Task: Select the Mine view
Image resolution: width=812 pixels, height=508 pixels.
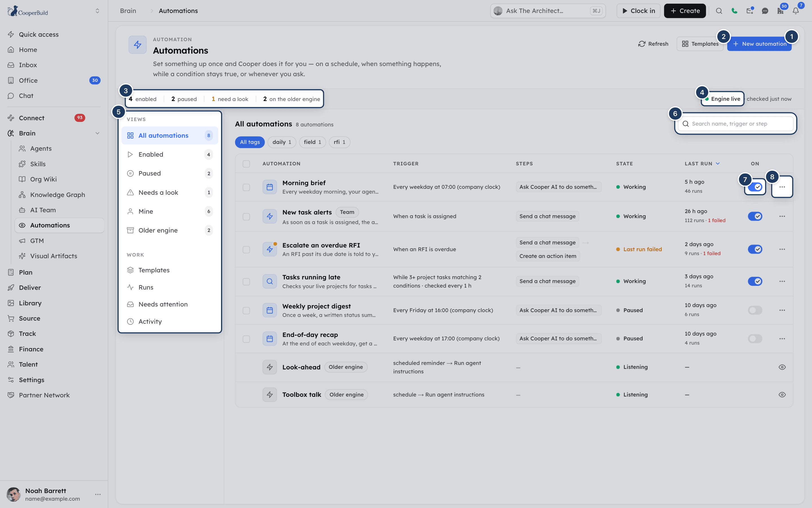Action: pos(170,211)
